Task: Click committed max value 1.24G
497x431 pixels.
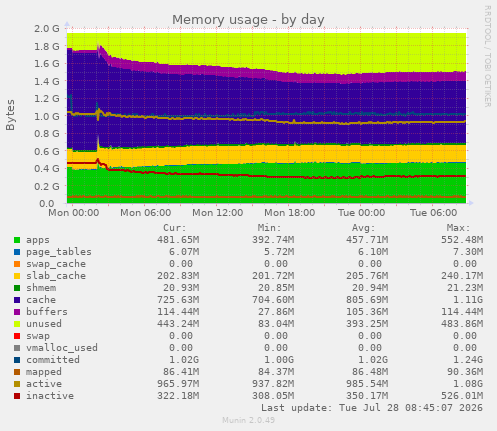Action: [468, 360]
